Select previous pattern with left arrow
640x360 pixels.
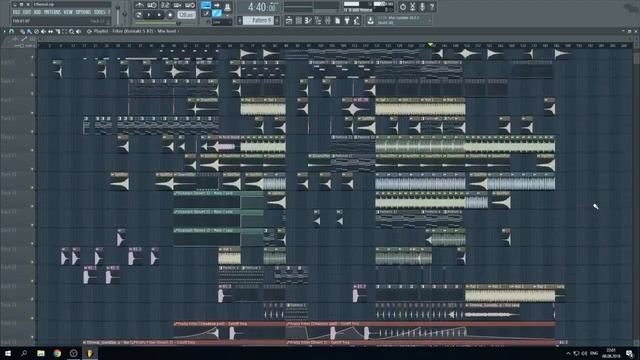(240, 20)
